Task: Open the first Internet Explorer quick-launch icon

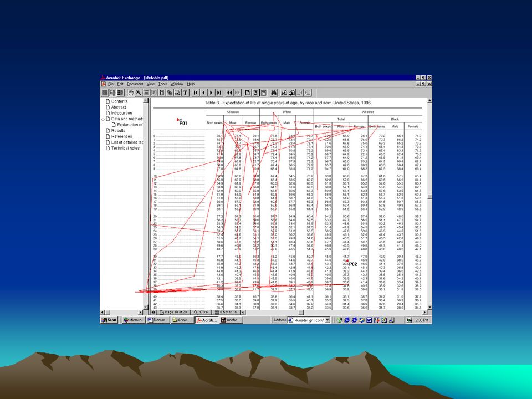Action: click(347, 320)
